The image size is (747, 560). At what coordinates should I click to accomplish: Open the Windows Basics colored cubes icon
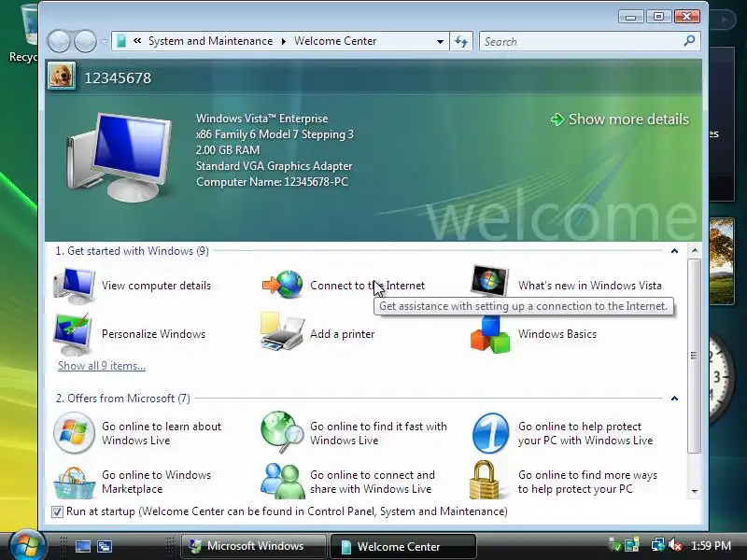pos(490,335)
